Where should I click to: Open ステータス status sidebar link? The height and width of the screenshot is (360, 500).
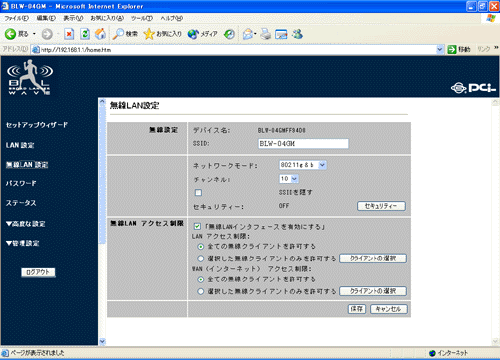click(x=21, y=203)
